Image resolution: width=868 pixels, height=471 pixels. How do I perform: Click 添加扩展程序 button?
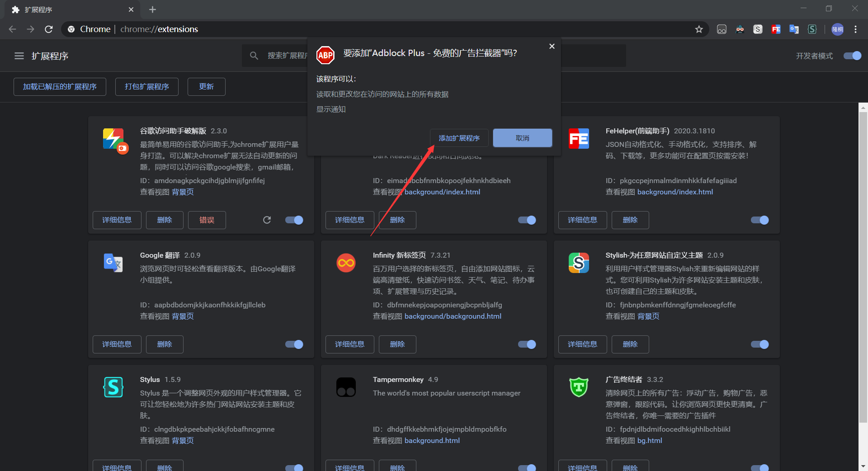[x=459, y=138]
